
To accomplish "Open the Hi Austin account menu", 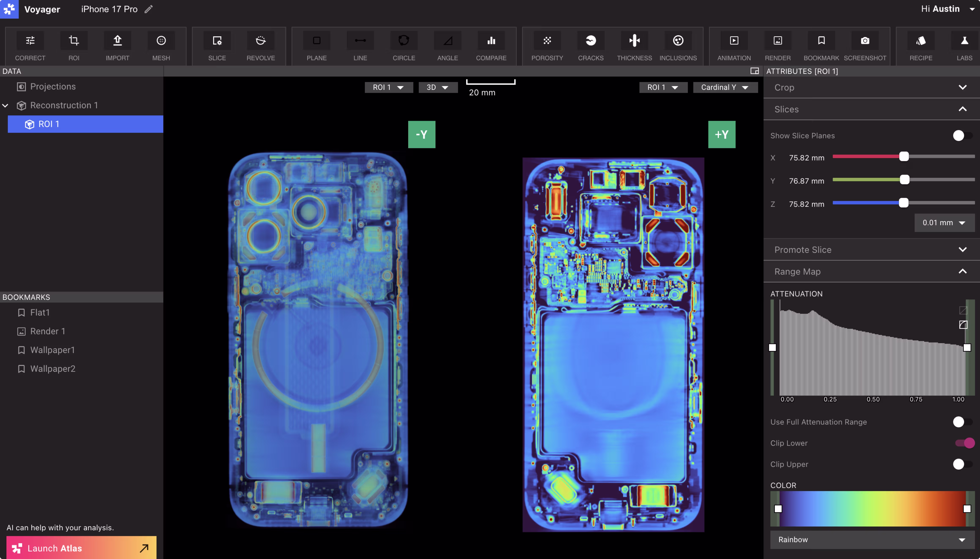I will click(x=947, y=9).
